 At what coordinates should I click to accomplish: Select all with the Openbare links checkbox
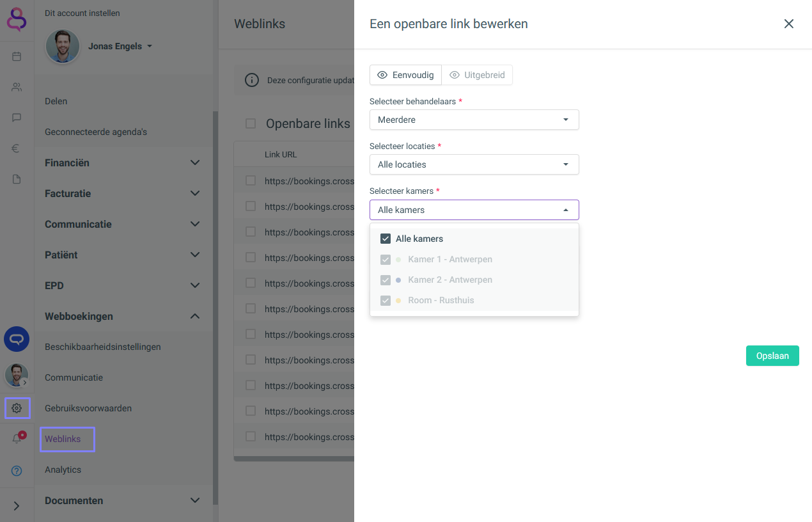pos(251,123)
